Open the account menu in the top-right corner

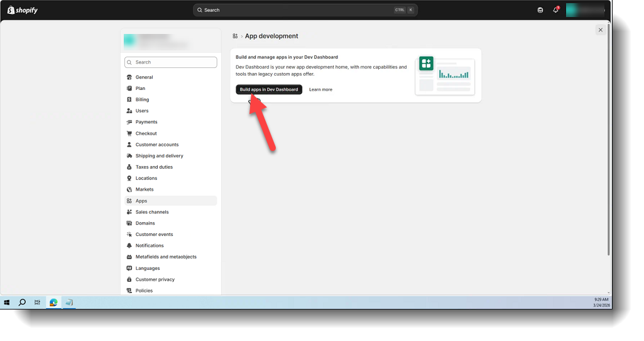click(x=586, y=10)
